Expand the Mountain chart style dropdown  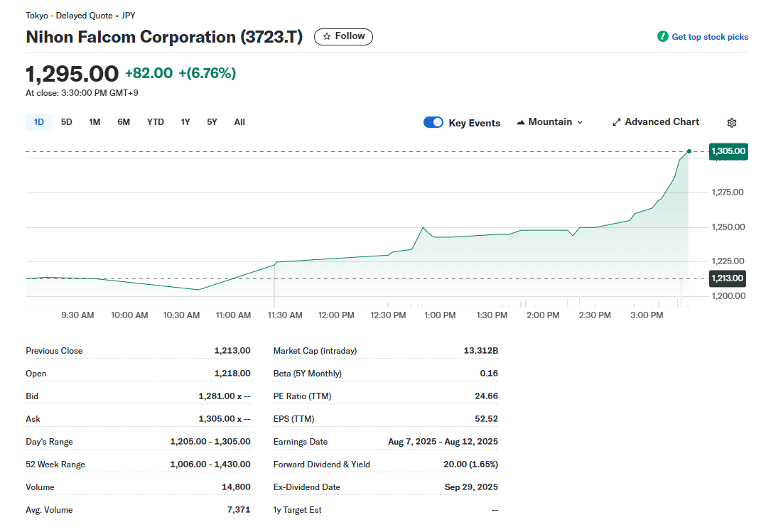pyautogui.click(x=550, y=122)
